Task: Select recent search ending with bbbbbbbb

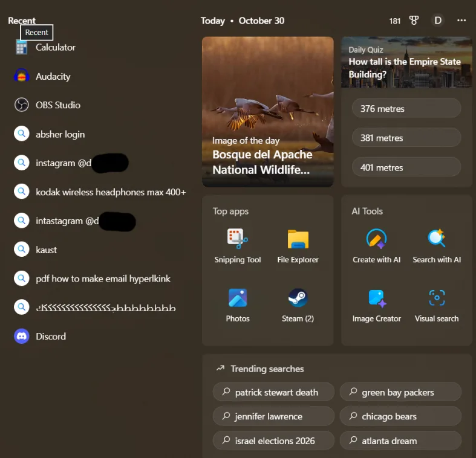Action: click(x=106, y=308)
